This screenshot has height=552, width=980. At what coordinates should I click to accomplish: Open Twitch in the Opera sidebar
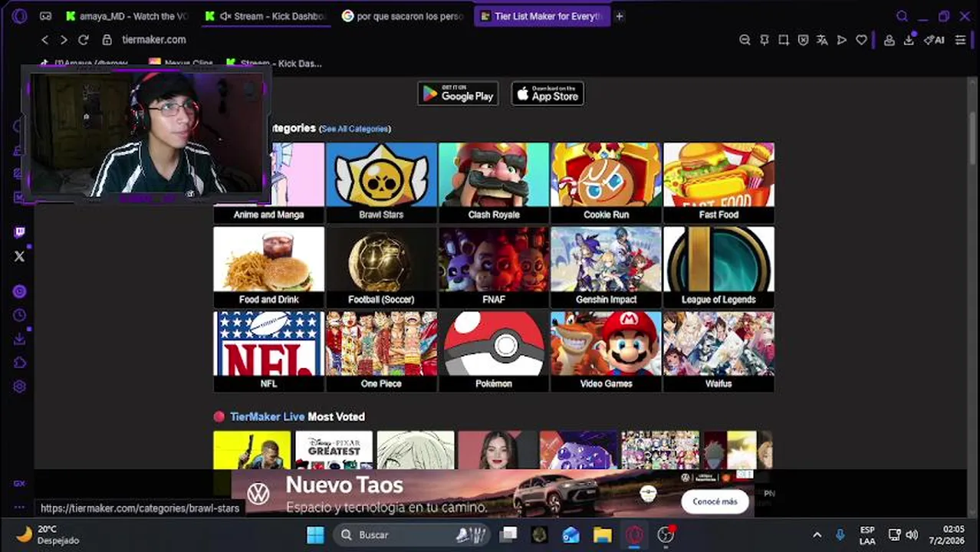[x=20, y=232]
